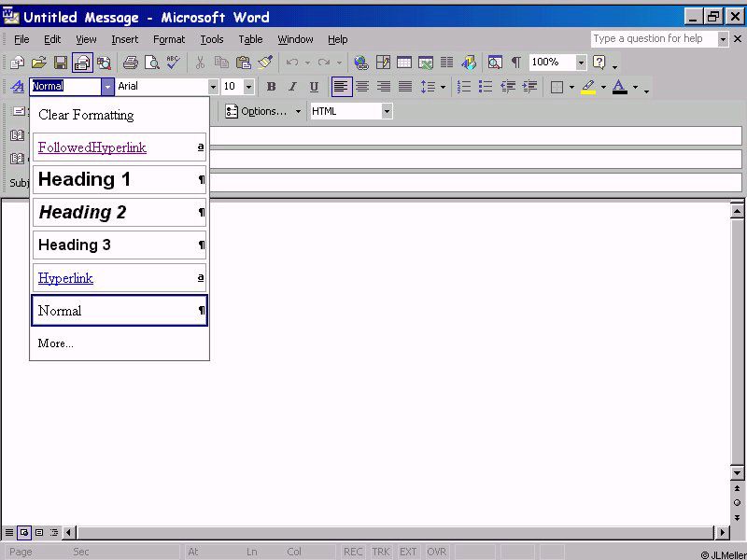This screenshot has height=560, width=747.
Task: Click the Microsoft Word Help question icon
Action: click(x=599, y=63)
